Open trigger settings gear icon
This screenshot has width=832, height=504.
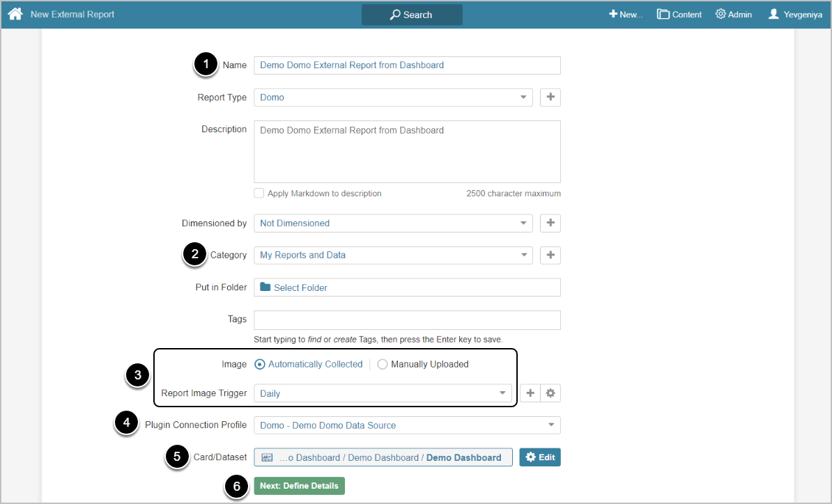[550, 393]
